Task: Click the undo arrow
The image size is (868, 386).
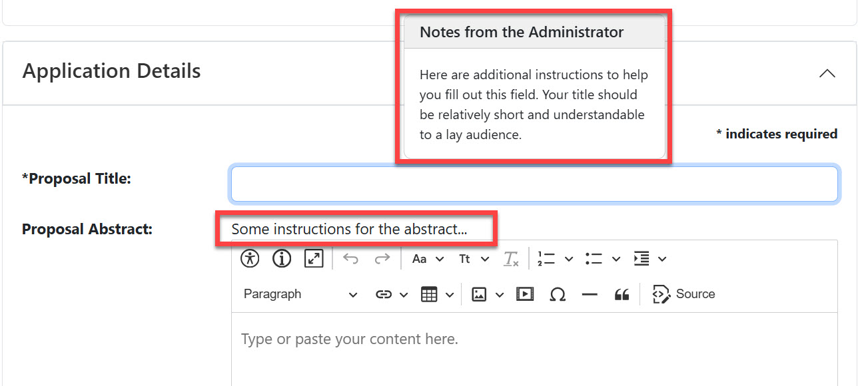Action: coord(350,259)
